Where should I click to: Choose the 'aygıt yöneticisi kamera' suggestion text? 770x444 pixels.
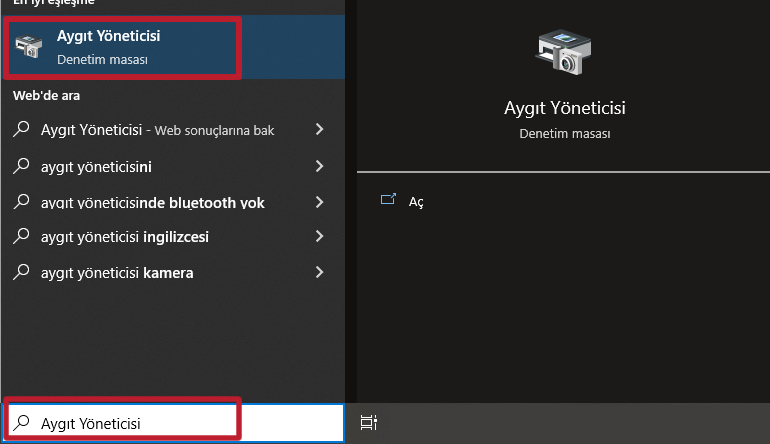[117, 272]
